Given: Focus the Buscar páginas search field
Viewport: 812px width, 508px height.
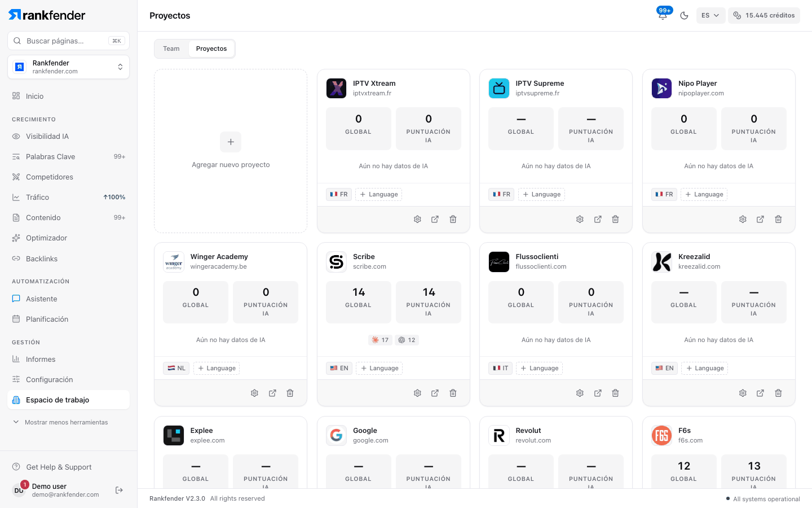Looking at the screenshot, I should pos(69,41).
